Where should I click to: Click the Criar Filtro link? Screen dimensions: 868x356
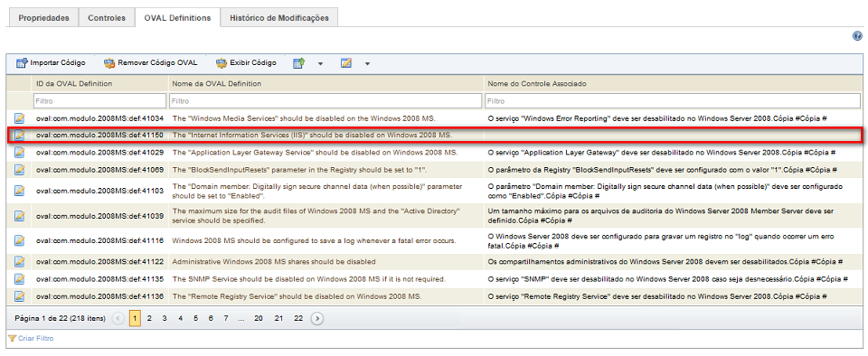pyautogui.click(x=36, y=338)
